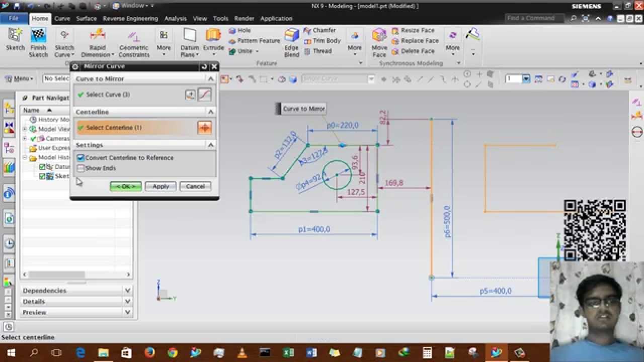Click the Hole feature tool
This screenshot has height=362, width=644.
(239, 31)
